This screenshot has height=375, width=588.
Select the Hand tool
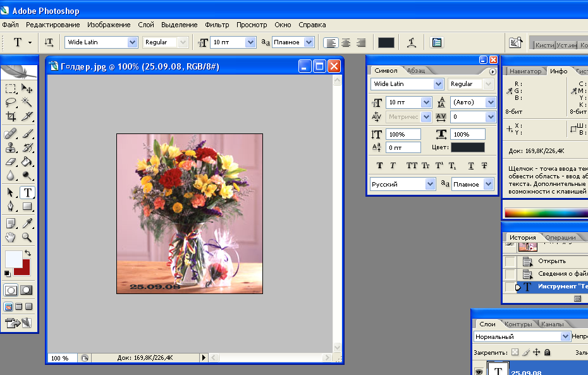(11, 237)
